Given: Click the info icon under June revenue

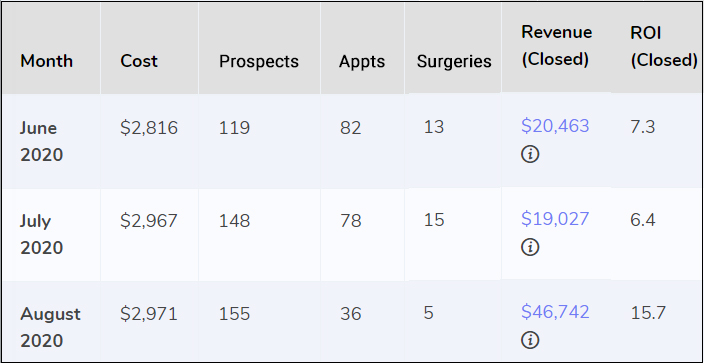Looking at the screenshot, I should [x=530, y=155].
